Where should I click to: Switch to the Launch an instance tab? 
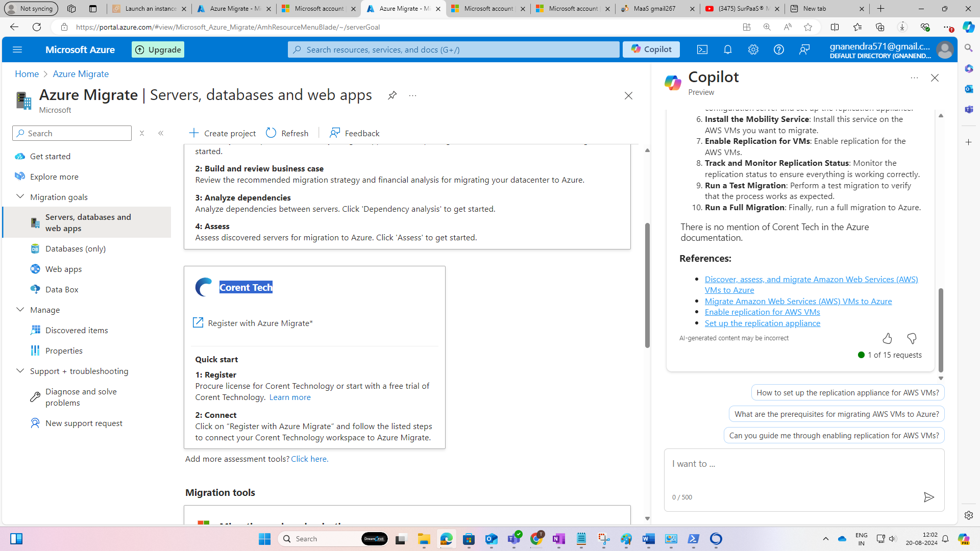(149, 9)
